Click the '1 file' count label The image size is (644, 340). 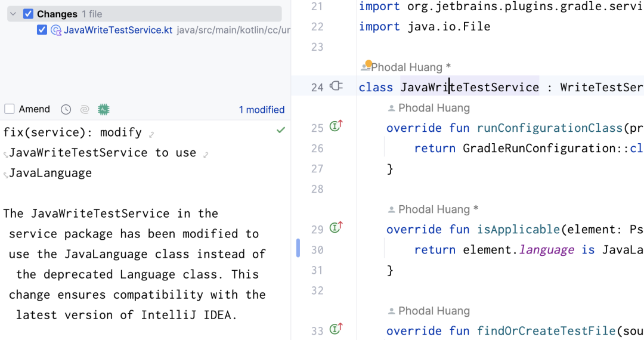92,14
